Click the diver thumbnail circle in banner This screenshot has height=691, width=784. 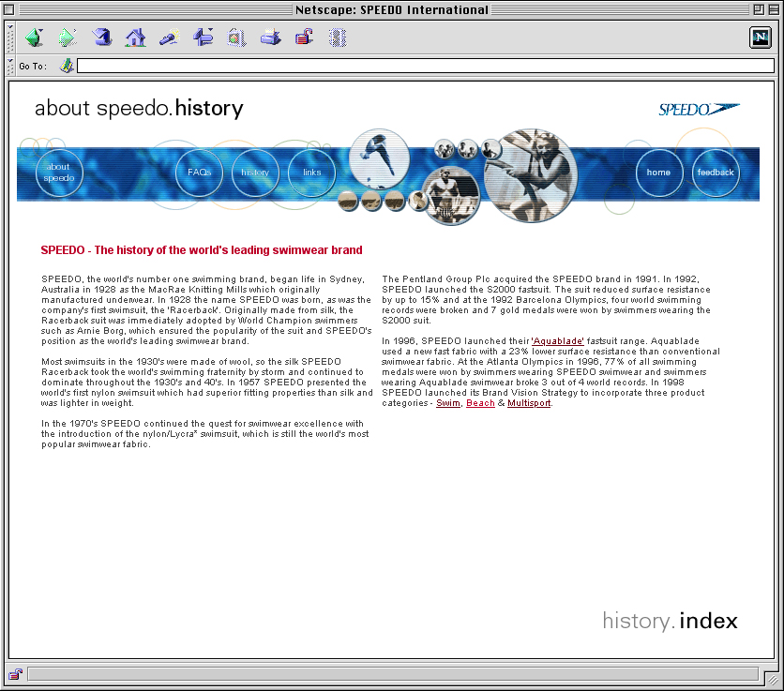[x=379, y=158]
